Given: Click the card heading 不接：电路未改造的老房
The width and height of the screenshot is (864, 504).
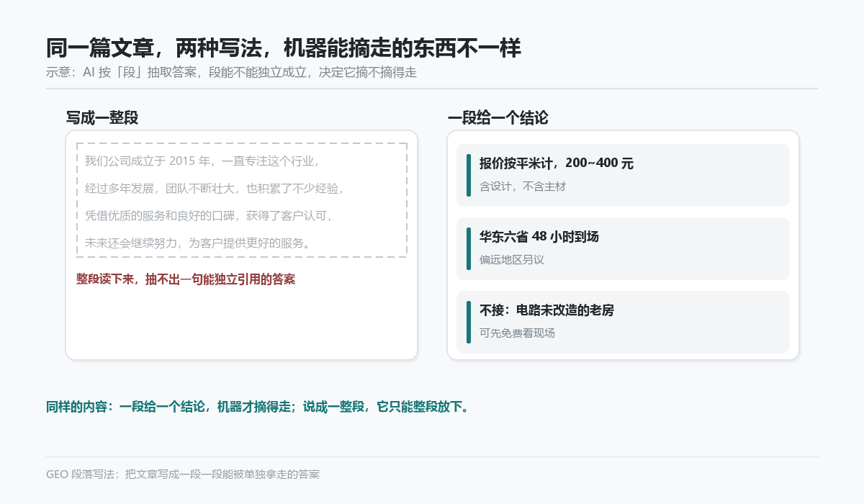Looking at the screenshot, I should click(546, 310).
